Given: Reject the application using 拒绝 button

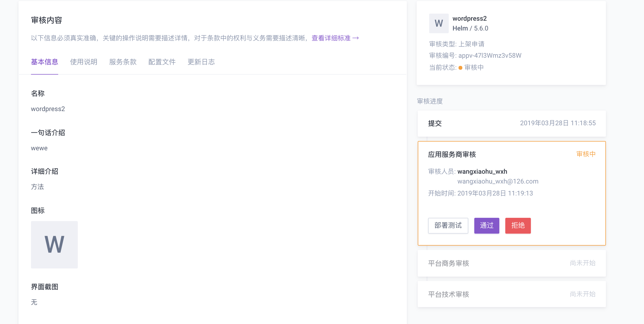Looking at the screenshot, I should (518, 225).
